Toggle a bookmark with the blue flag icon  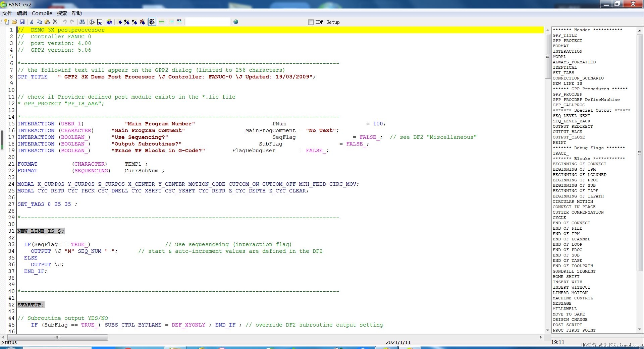(x=119, y=22)
